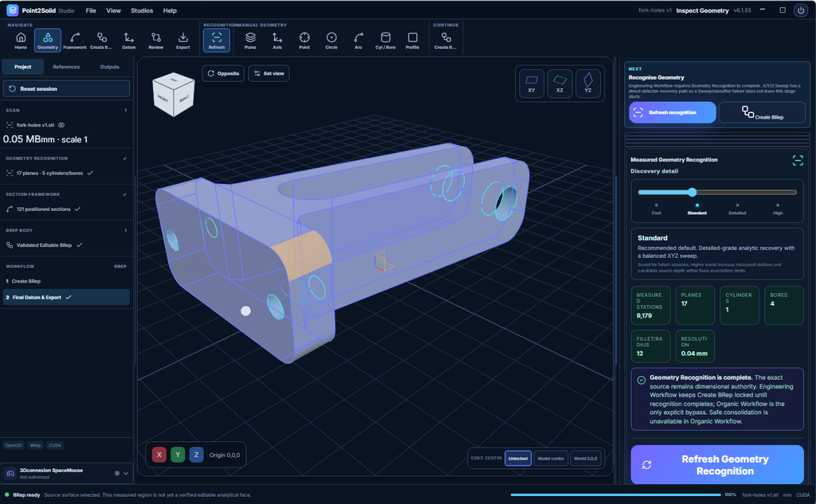816x504 pixels.
Task: Switch the viewport to the XZ plane view
Action: (559, 84)
